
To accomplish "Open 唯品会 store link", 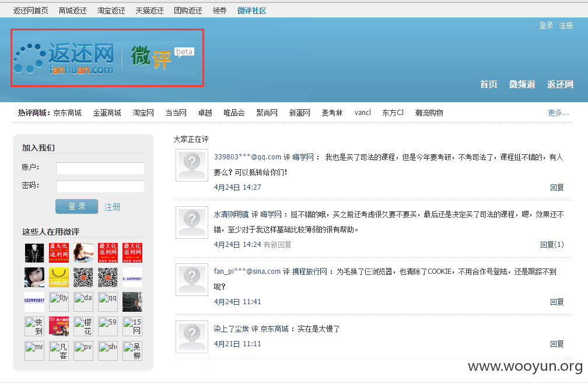I will point(234,113).
